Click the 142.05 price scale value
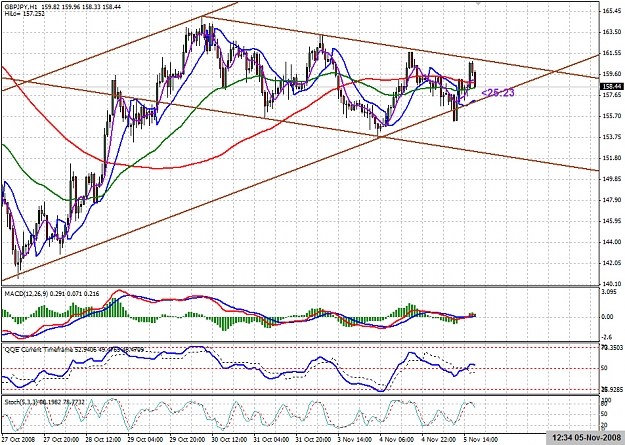625x445 pixels. (x=612, y=263)
